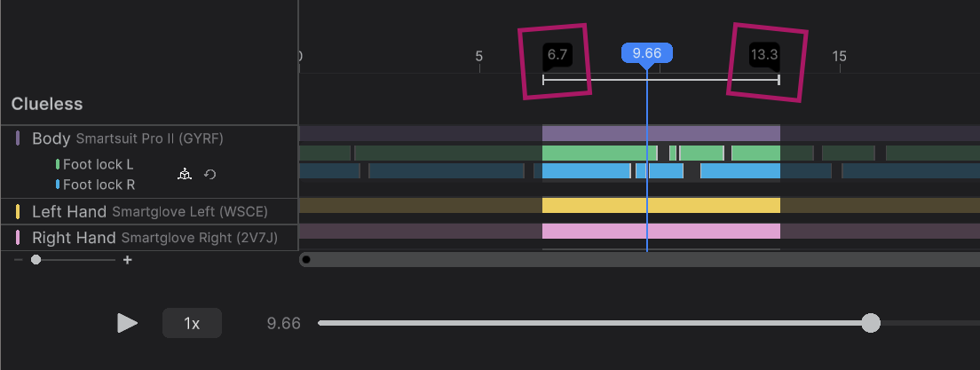This screenshot has width=980, height=370.
Task: Click the timeline zoom slider handle
Action: (x=36, y=260)
